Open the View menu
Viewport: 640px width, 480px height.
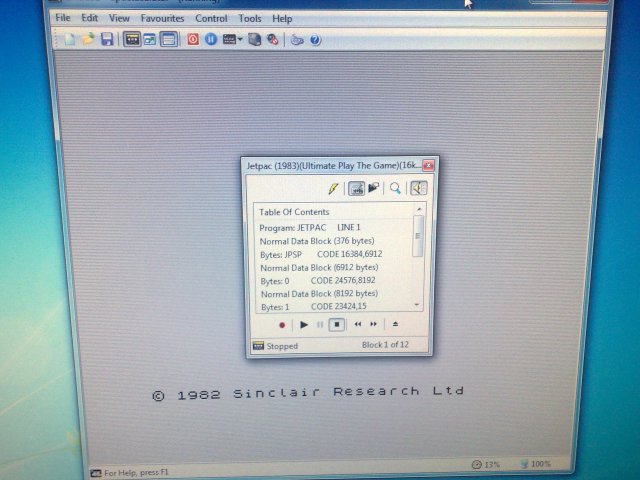click(x=119, y=18)
